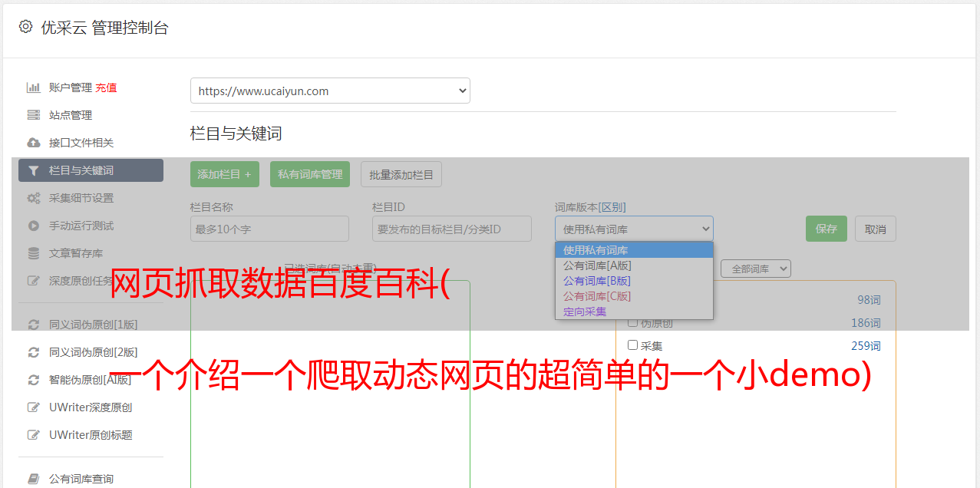The width and height of the screenshot is (980, 488).
Task: Open 站点管理 in the sidebar
Action: [71, 115]
